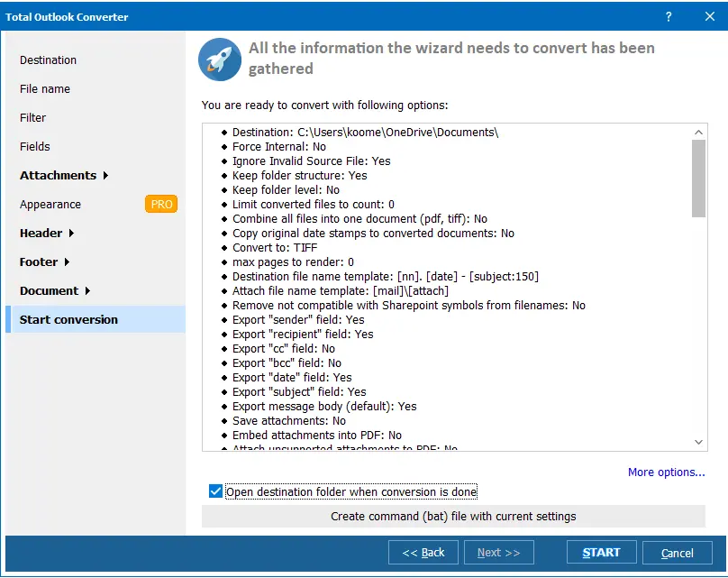Switch to the Filter settings page
Image resolution: width=728 pixels, height=578 pixels.
click(x=33, y=117)
